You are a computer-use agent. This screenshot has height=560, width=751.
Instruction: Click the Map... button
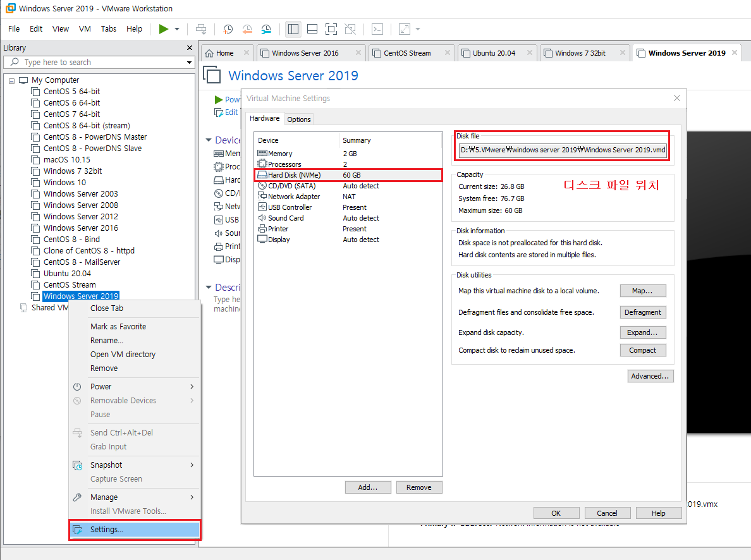point(643,291)
